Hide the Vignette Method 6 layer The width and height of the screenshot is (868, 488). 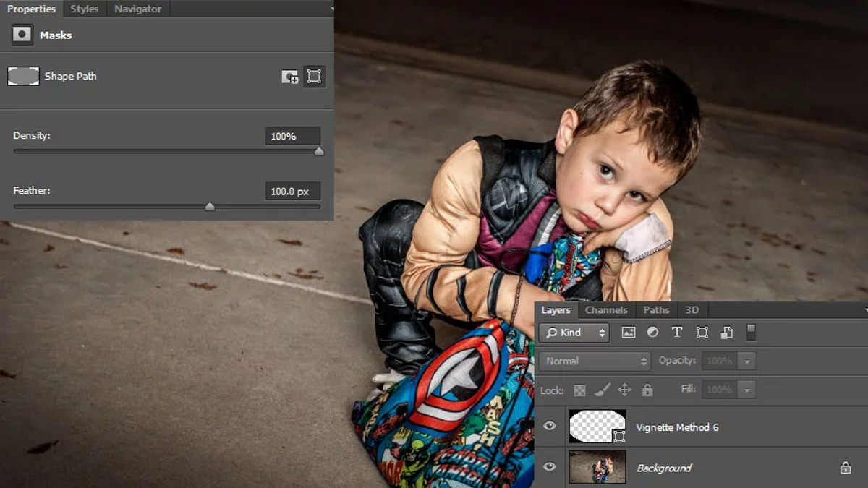(x=550, y=427)
